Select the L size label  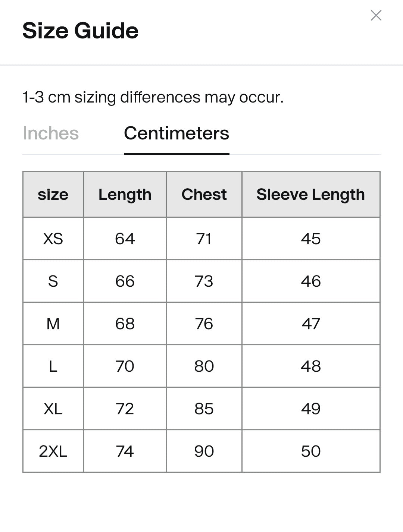click(53, 366)
